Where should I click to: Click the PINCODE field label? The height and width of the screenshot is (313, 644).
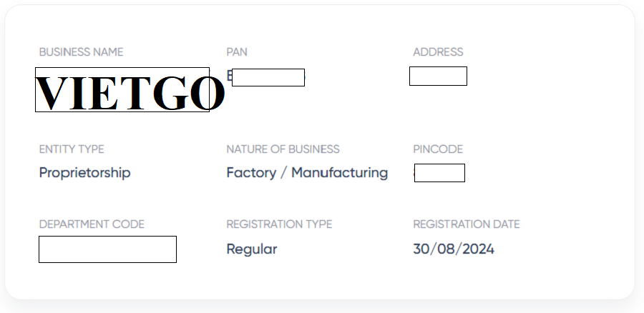click(438, 149)
